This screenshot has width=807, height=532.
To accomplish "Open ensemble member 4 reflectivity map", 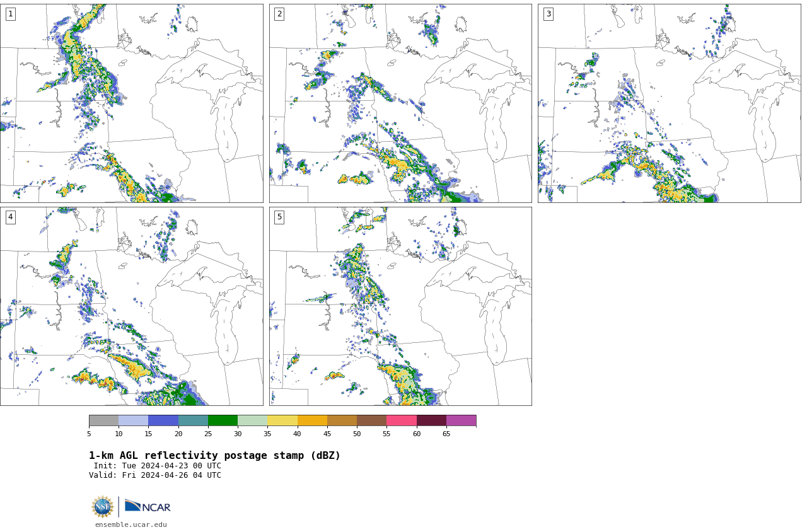I will tap(131, 306).
